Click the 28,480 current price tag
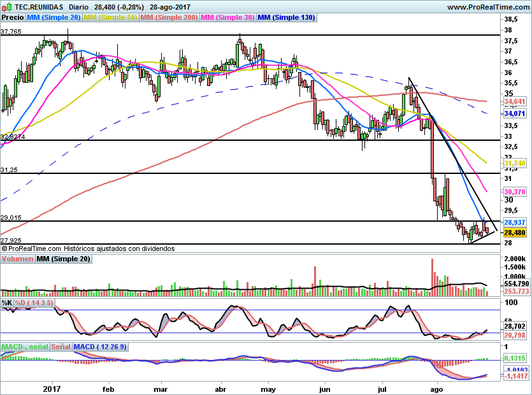Image resolution: width=532 pixels, height=395 pixels. click(514, 233)
